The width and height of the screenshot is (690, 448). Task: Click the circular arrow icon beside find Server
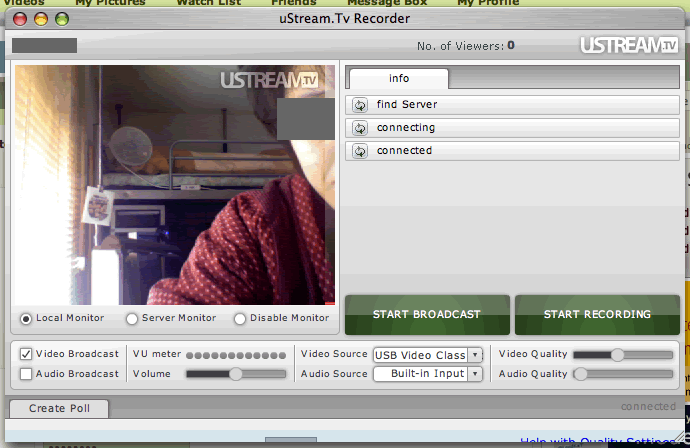[x=360, y=105]
